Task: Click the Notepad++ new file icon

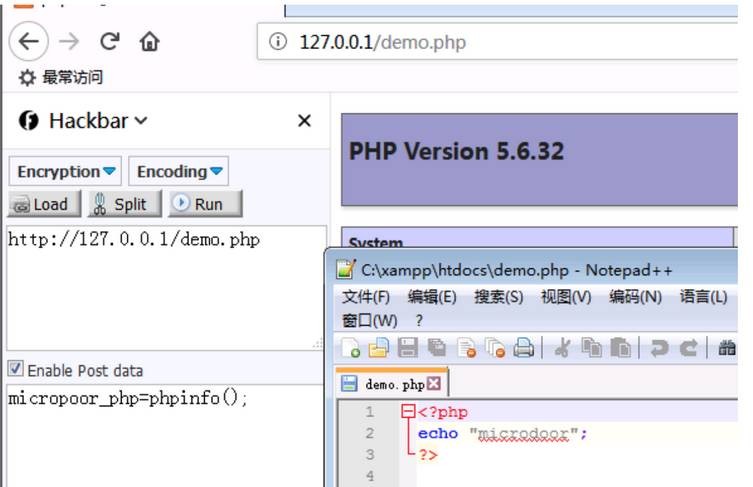Action: 351,348
